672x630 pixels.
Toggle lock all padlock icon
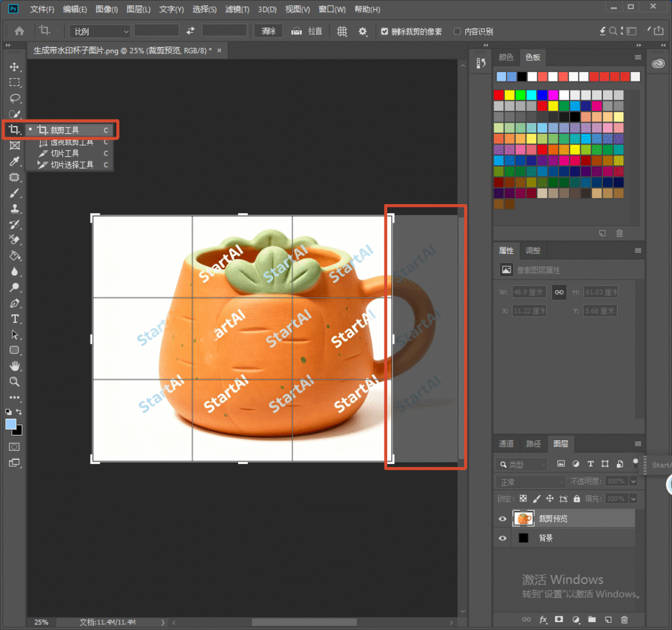point(577,499)
